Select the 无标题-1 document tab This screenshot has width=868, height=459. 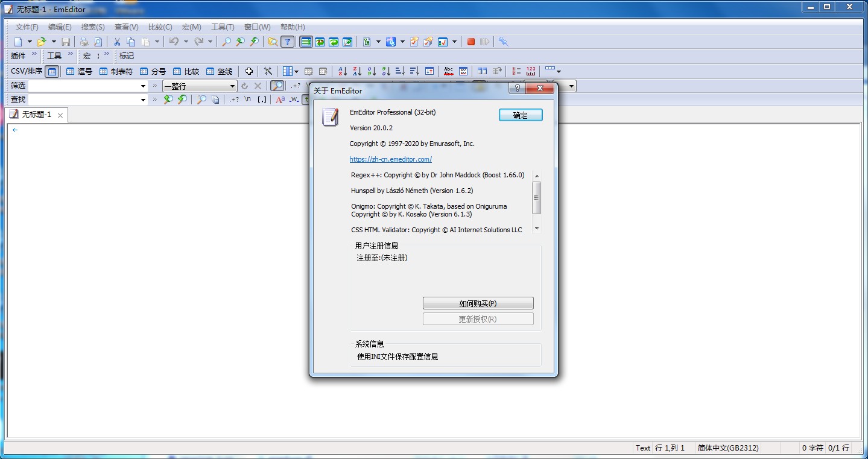click(x=36, y=115)
